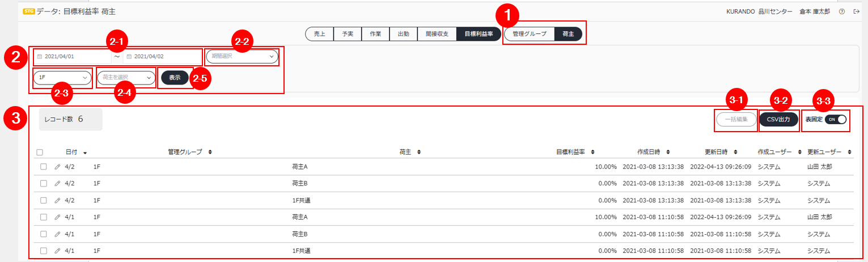Sort by 荷主 column sort icon
Viewport: 868px width, 262px height.
pyautogui.click(x=419, y=152)
